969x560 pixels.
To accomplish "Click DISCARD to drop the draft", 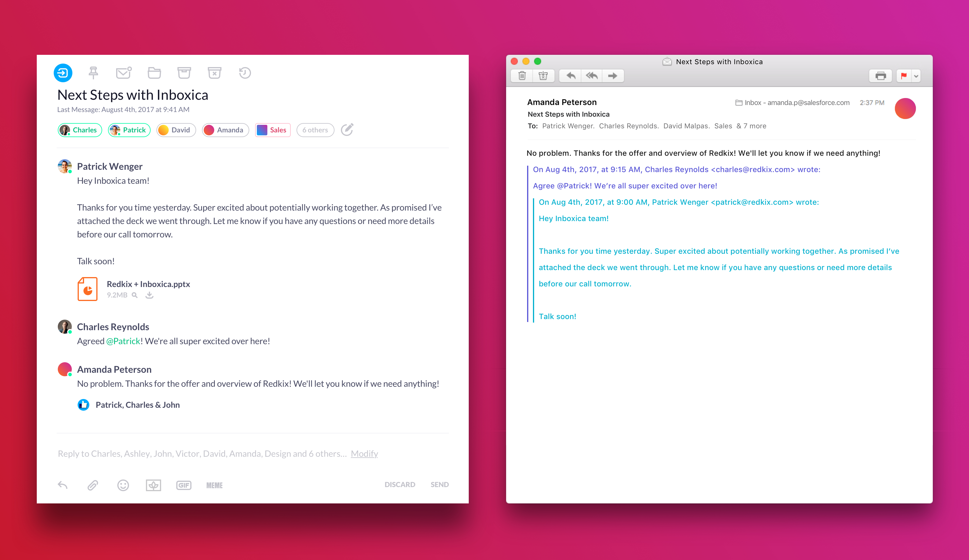I will pyautogui.click(x=400, y=485).
